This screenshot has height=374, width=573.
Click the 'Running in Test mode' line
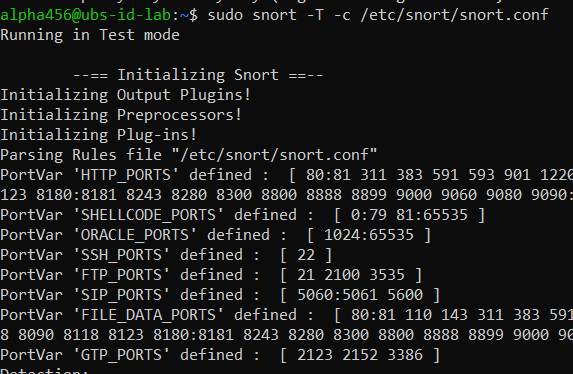(90, 35)
